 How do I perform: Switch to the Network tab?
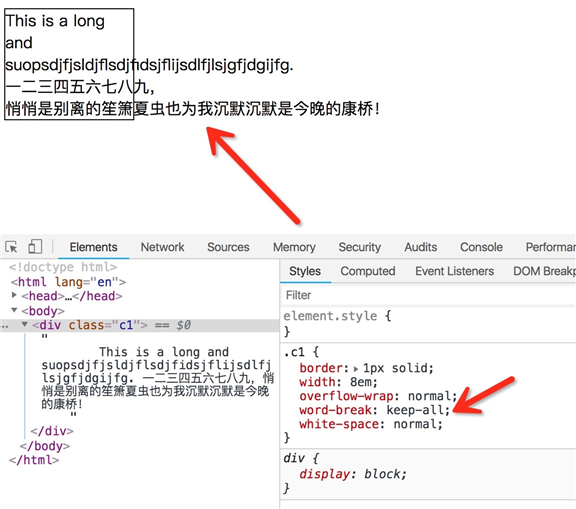pos(162,247)
